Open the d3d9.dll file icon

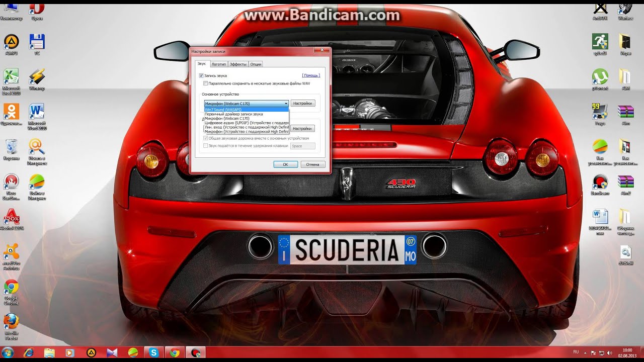click(625, 255)
